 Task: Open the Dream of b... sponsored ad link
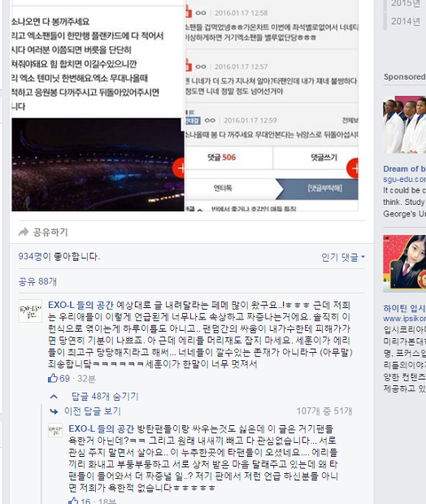[x=405, y=169]
